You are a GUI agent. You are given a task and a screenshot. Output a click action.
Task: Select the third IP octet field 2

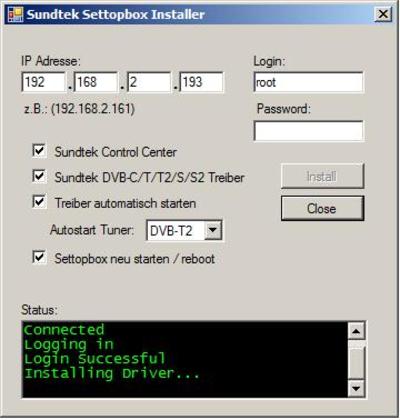pyautogui.click(x=149, y=82)
